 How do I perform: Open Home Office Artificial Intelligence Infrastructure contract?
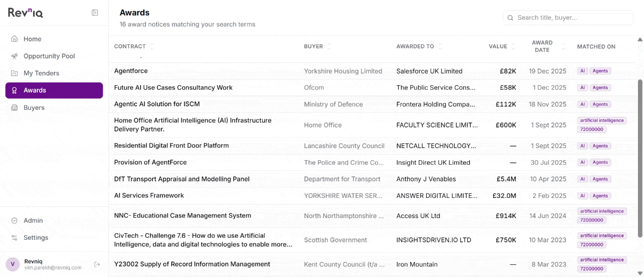[193, 125]
